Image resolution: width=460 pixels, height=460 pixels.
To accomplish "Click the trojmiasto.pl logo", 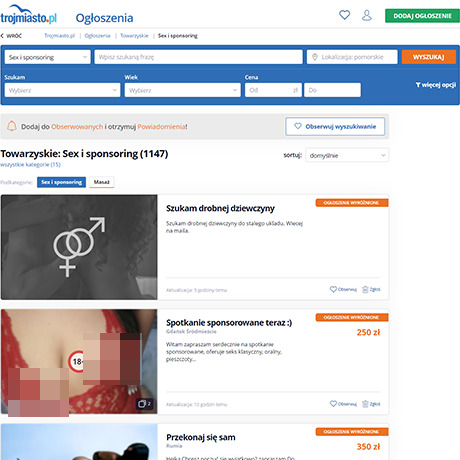I will tap(29, 15).
